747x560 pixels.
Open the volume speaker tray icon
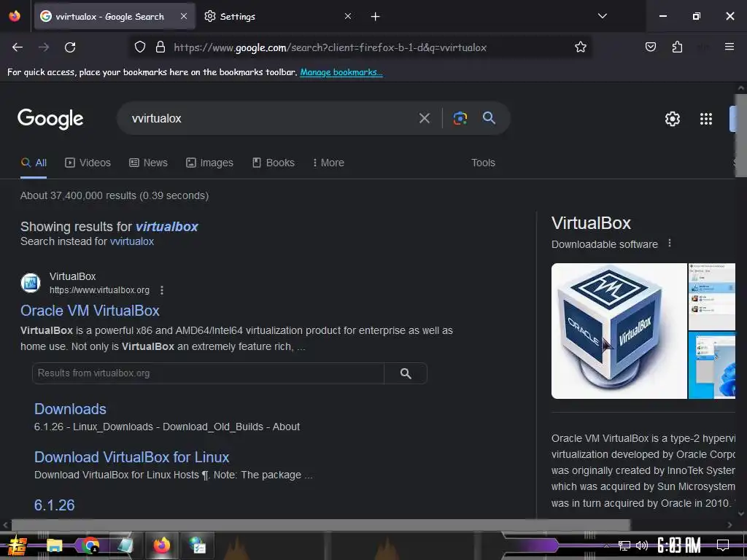coord(642,545)
